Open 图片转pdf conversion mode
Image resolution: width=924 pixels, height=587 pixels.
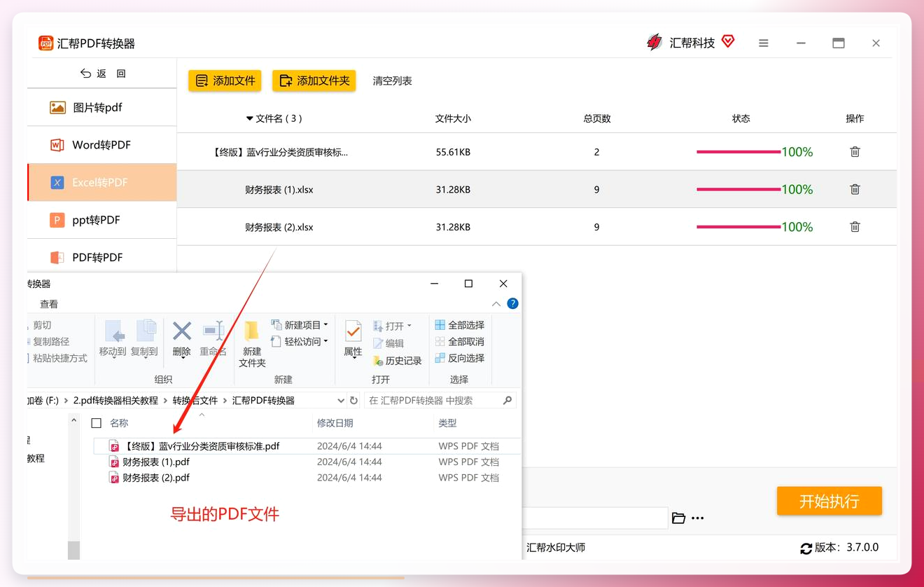[101, 107]
